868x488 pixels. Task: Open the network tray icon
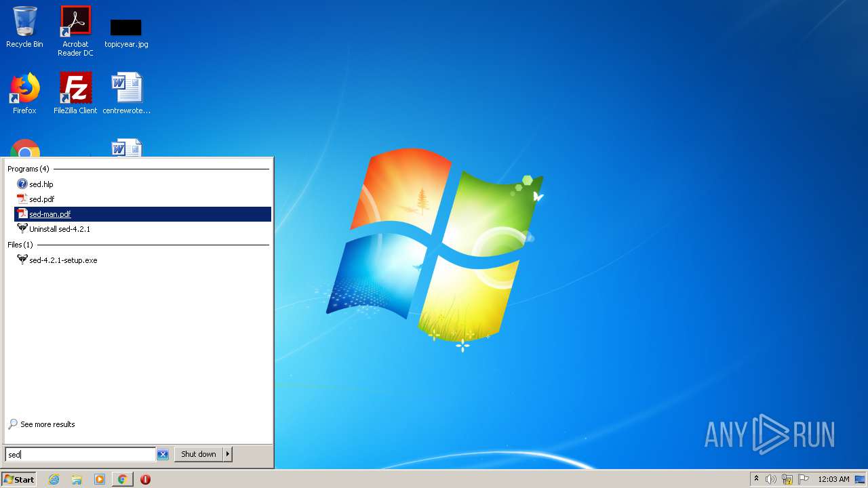(787, 479)
